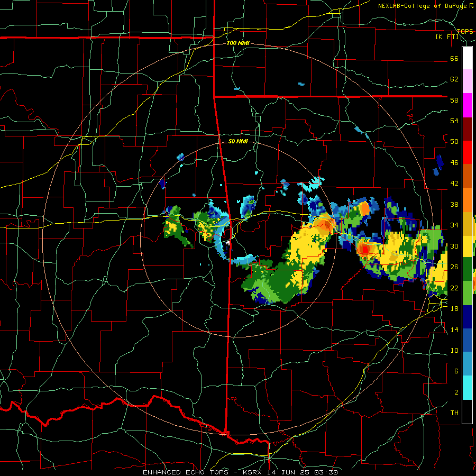The height and width of the screenshot is (476, 476).
Task: Pick the yellow legend swatch
Action: point(467,246)
